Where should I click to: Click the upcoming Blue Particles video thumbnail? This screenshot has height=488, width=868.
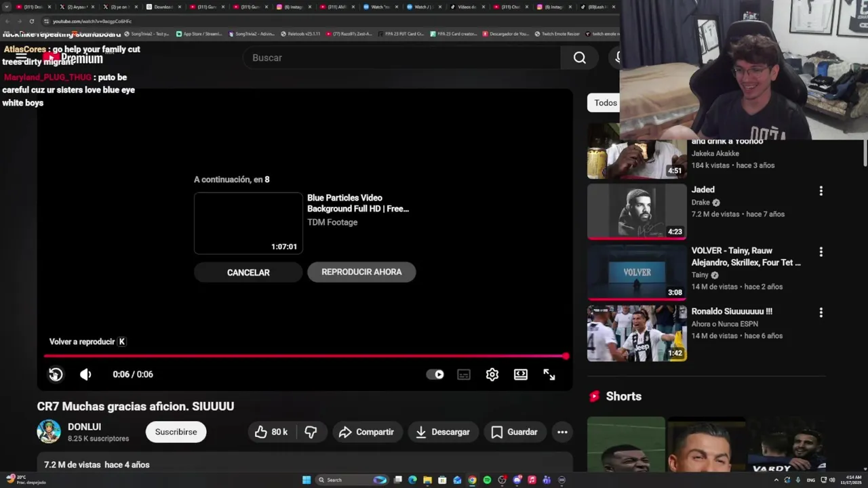pos(248,223)
